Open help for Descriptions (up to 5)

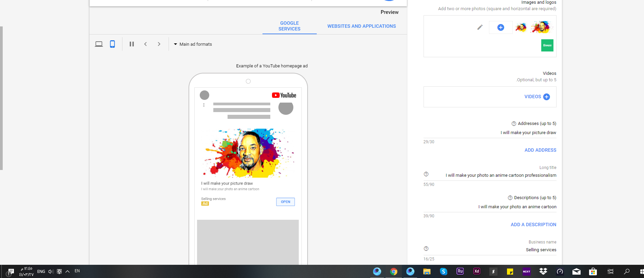(x=510, y=198)
